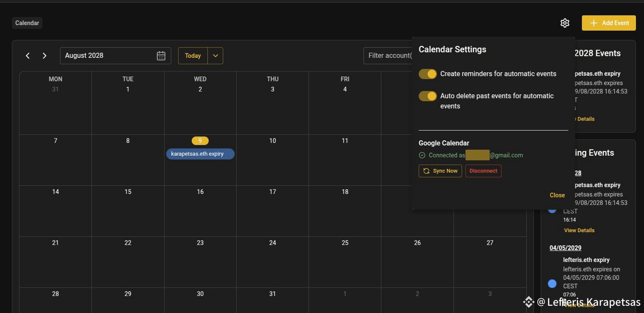
Task: Close the Calendar Settings panel
Action: (x=557, y=195)
